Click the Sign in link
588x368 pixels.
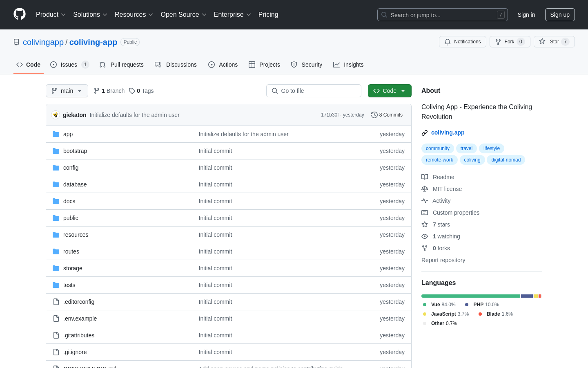coord(526,15)
